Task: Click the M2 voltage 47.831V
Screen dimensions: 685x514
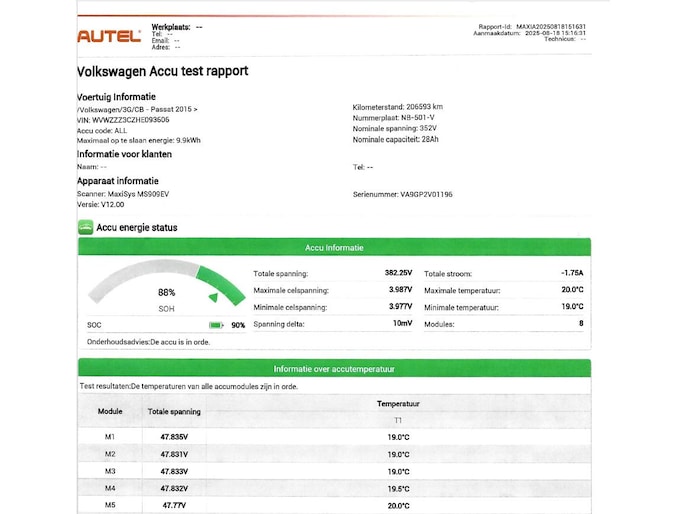Action: pos(174,454)
